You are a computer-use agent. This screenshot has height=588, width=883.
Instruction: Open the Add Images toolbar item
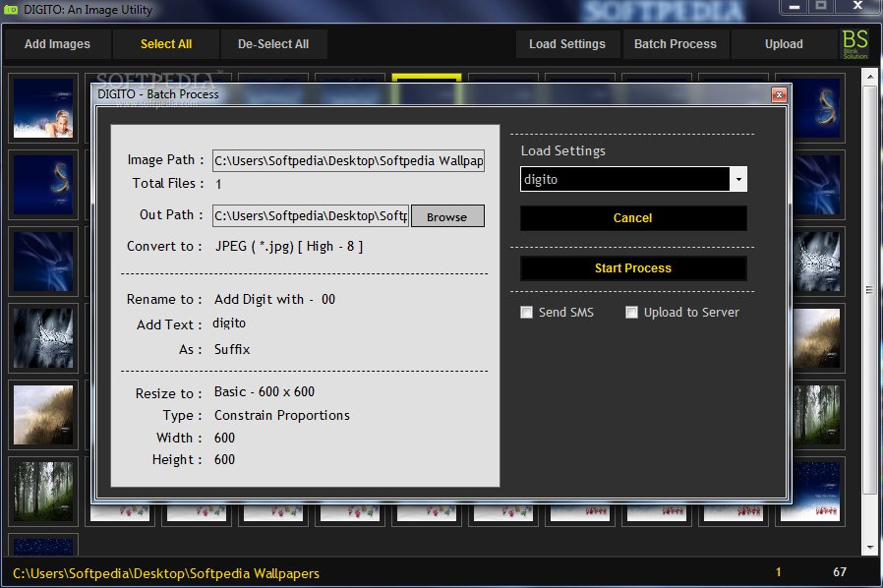click(57, 44)
